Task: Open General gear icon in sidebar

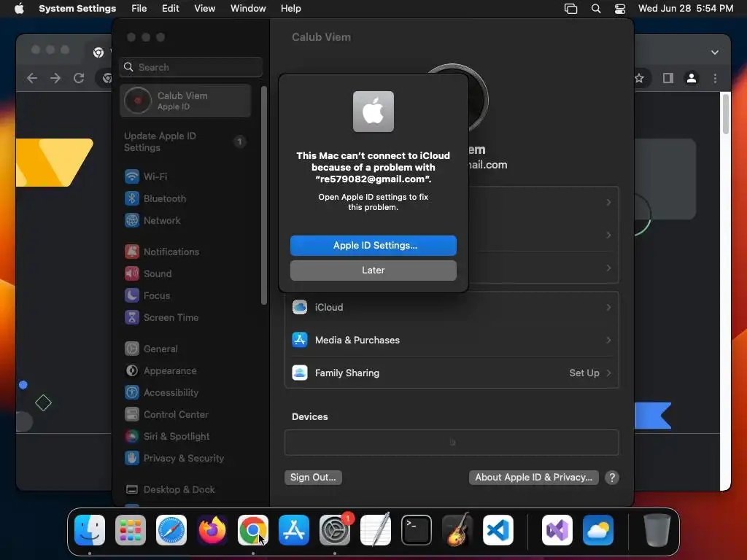Action: point(132,349)
